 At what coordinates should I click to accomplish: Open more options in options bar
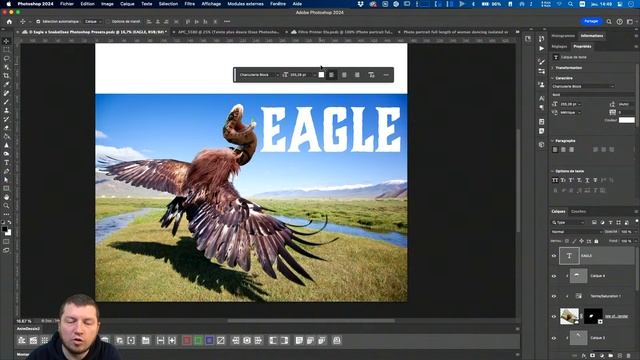[x=227, y=21]
